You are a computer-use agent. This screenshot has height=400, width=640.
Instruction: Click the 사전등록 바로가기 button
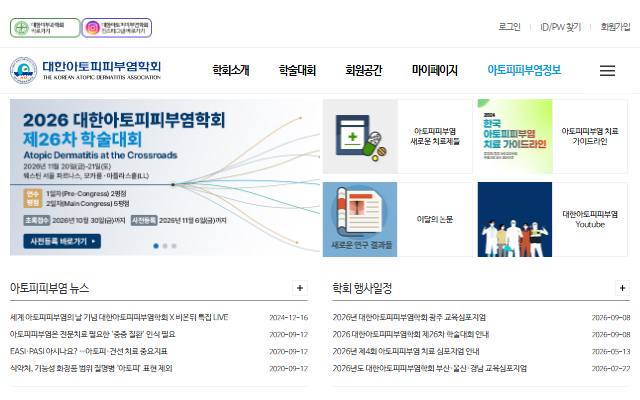[x=62, y=241]
